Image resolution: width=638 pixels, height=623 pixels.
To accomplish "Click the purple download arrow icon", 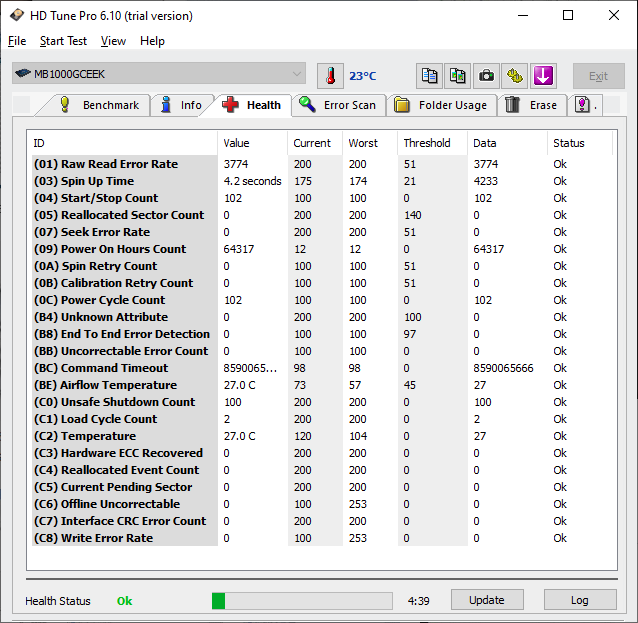I will tap(543, 76).
